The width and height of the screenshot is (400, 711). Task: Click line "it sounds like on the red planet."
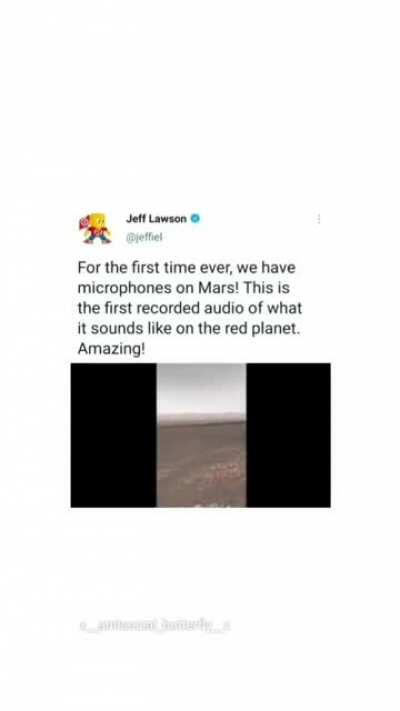tap(189, 329)
